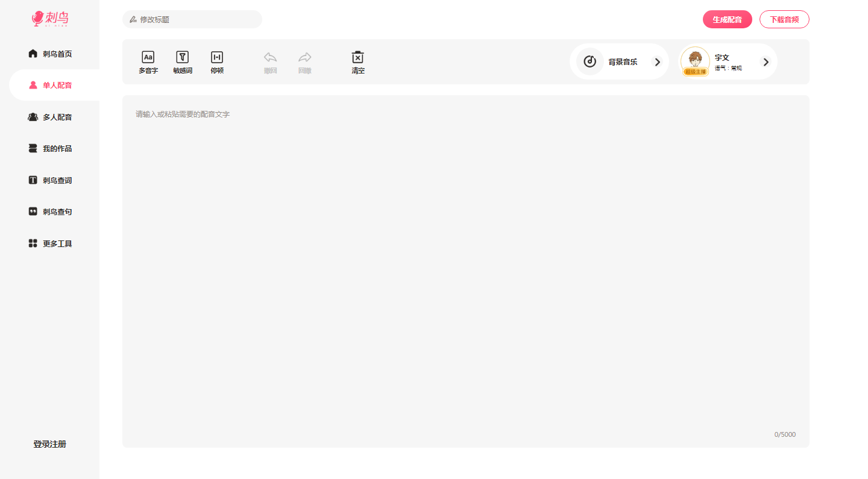868x479 pixels.
Task: Expand the 宇文 voice selector chevron
Action: point(766,61)
